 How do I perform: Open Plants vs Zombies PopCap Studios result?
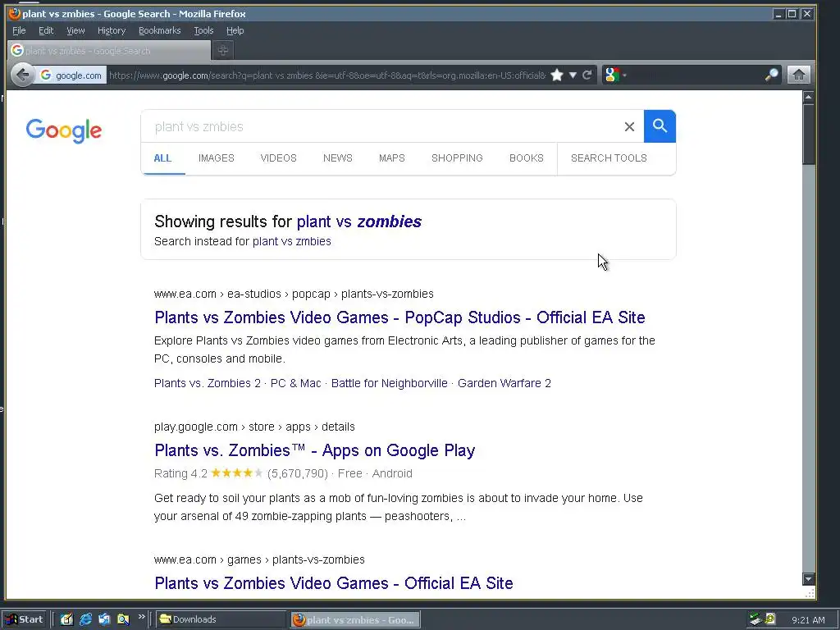(399, 317)
